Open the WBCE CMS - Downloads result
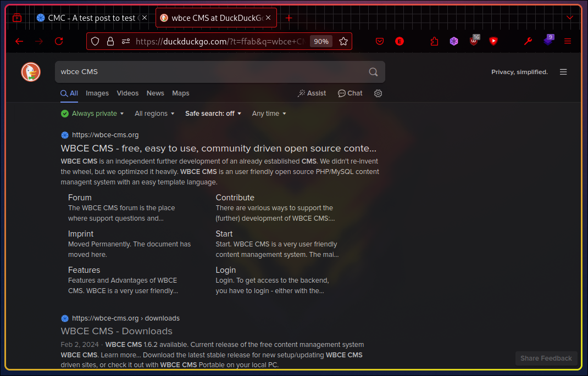588x376 pixels. click(117, 331)
